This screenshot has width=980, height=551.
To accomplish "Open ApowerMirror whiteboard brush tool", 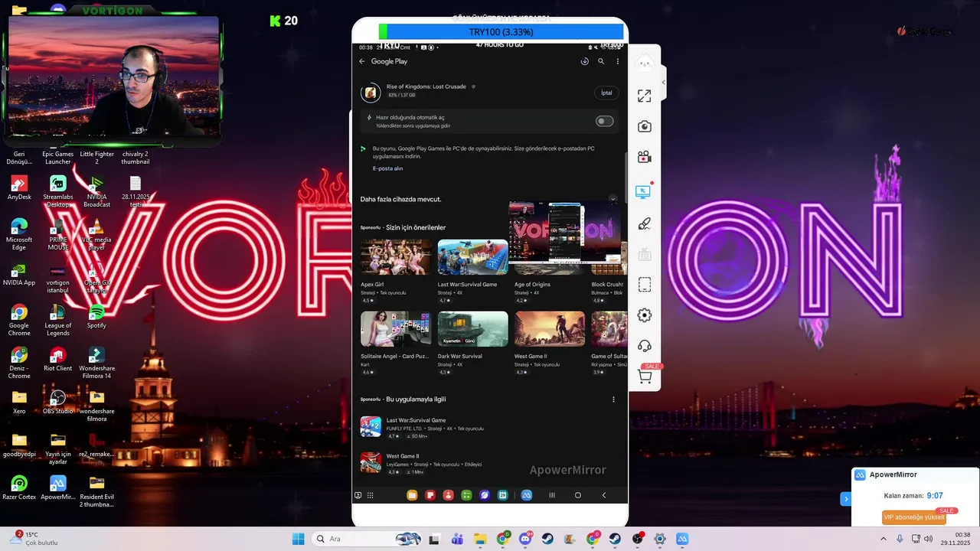I will click(x=645, y=223).
